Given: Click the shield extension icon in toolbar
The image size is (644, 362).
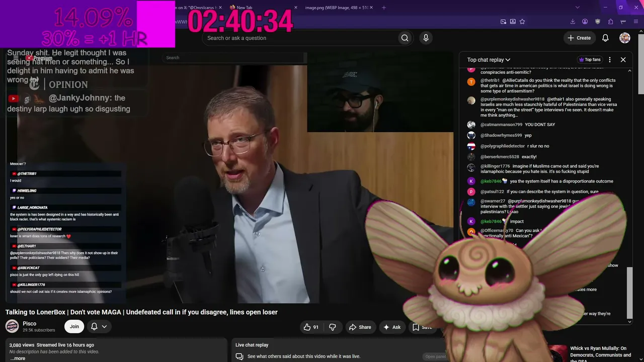Looking at the screenshot, I should click(598, 22).
